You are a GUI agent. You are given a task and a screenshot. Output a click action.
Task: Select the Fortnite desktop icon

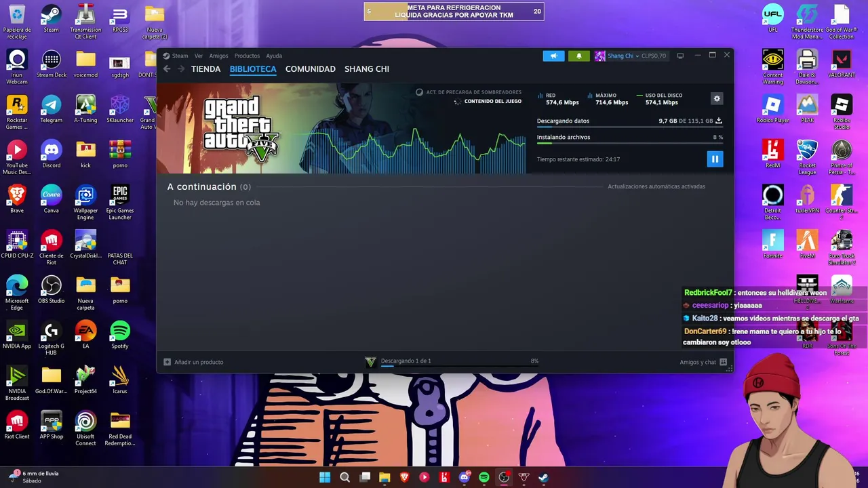coord(773,245)
